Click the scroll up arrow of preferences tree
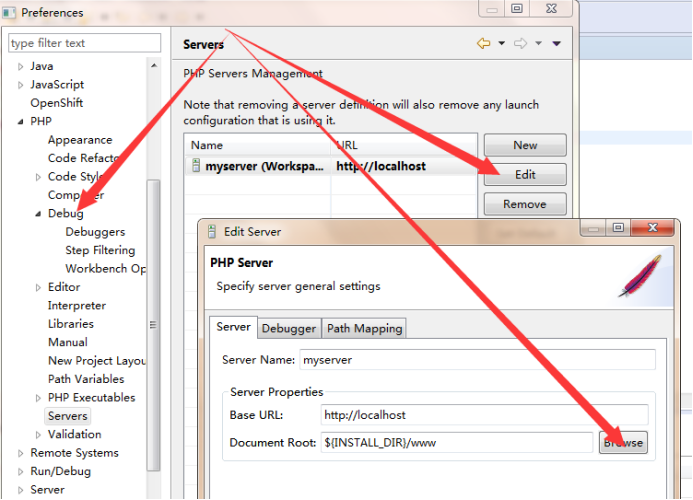The width and height of the screenshot is (693, 500). 154,65
